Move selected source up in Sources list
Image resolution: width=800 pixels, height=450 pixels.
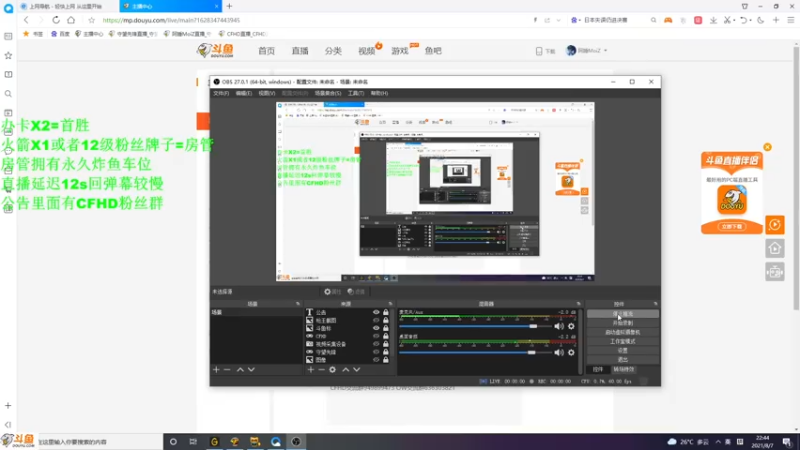pos(345,369)
